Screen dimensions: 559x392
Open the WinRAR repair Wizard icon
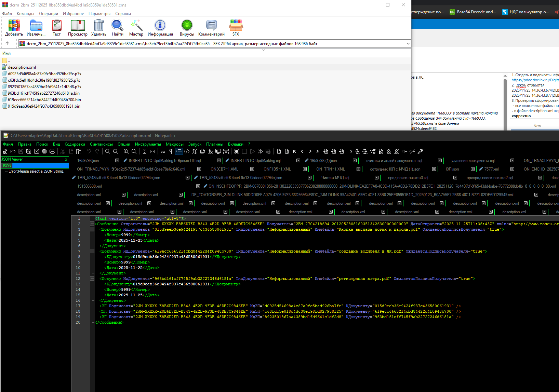coord(136,28)
